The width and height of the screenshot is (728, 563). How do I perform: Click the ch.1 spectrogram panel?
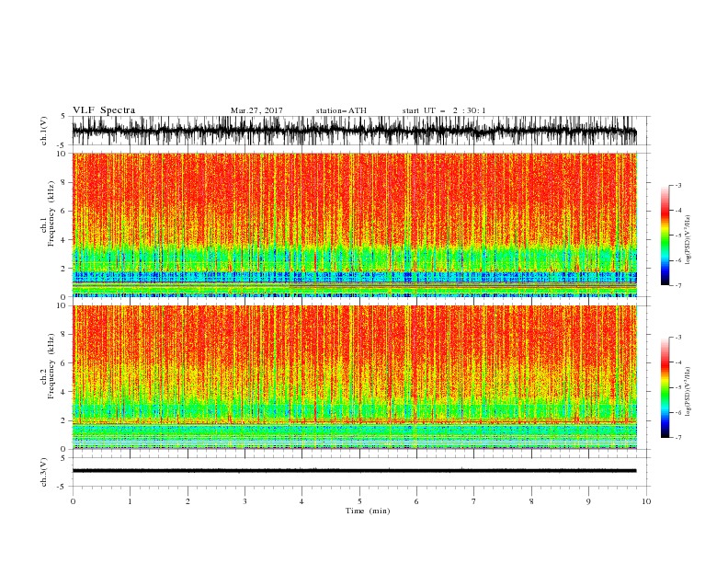pyautogui.click(x=355, y=224)
